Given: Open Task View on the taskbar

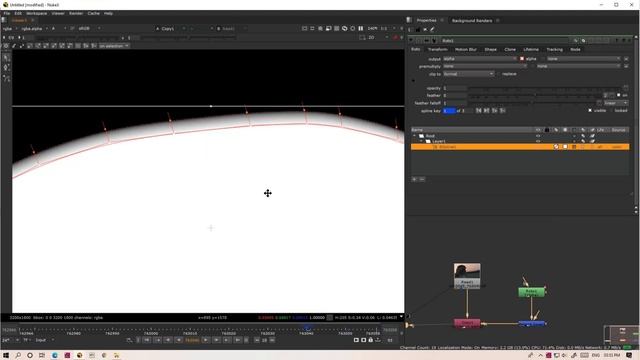Looking at the screenshot, I should (x=42, y=356).
